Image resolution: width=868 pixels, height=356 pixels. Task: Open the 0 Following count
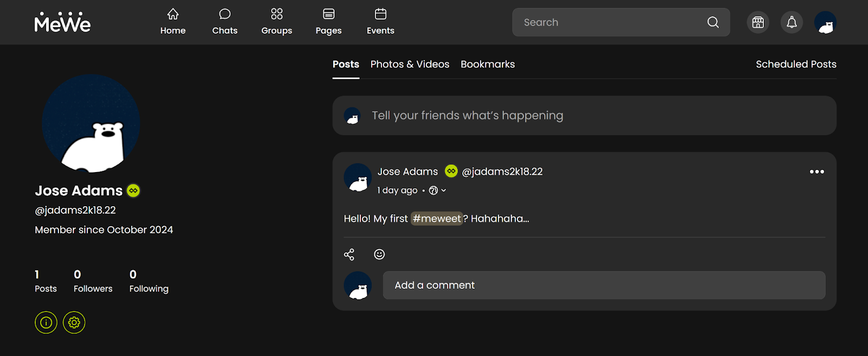point(149,281)
